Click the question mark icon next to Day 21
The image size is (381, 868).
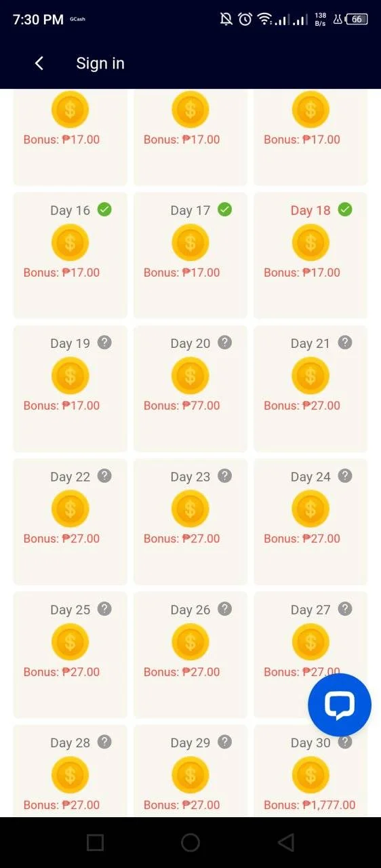pyautogui.click(x=345, y=342)
